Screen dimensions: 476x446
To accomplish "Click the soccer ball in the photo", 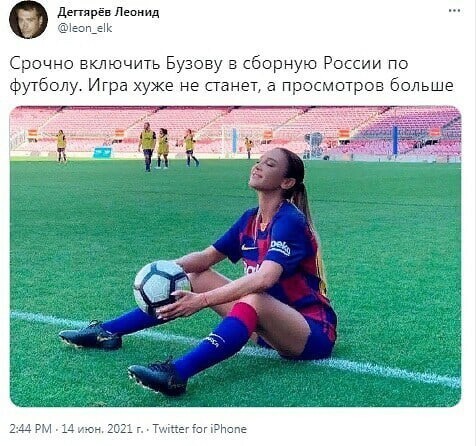I will pos(162,288).
